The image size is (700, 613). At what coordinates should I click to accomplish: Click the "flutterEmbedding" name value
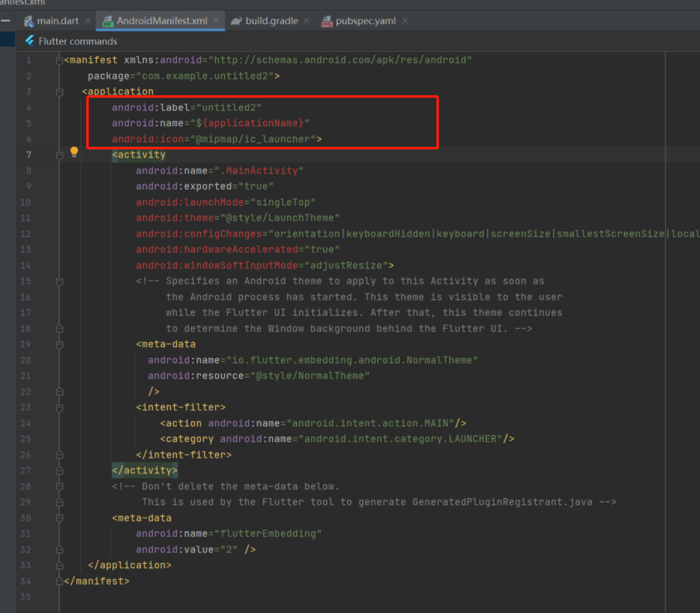click(x=268, y=534)
